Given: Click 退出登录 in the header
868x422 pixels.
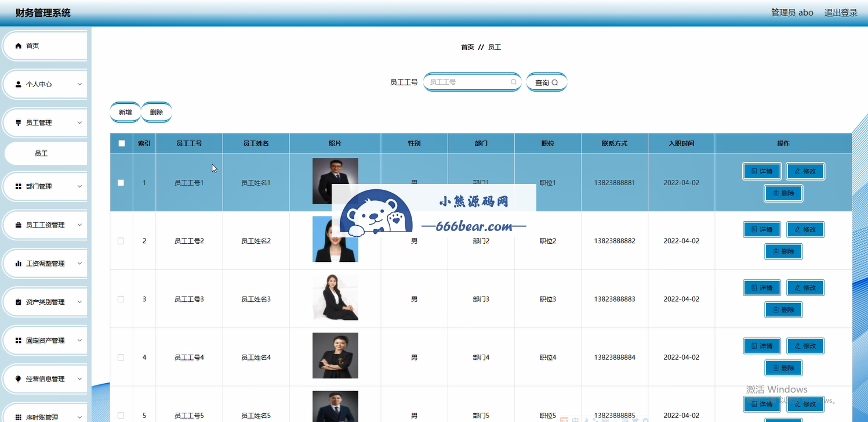Looking at the screenshot, I should (841, 12).
